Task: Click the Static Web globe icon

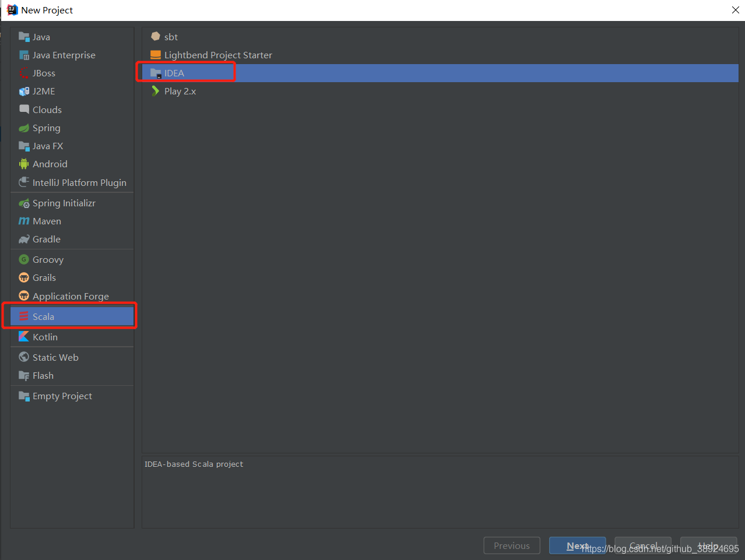Action: click(x=24, y=357)
